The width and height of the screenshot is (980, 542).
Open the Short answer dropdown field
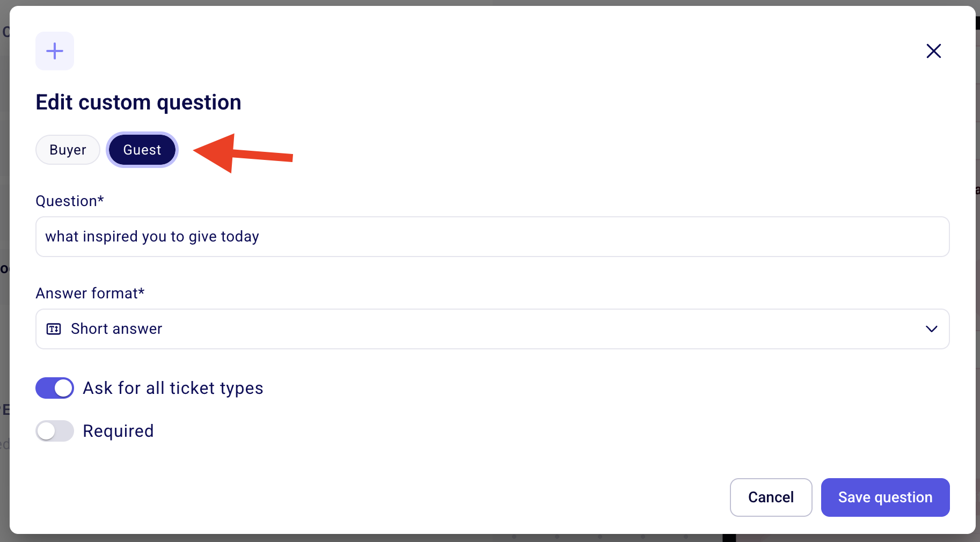click(493, 329)
